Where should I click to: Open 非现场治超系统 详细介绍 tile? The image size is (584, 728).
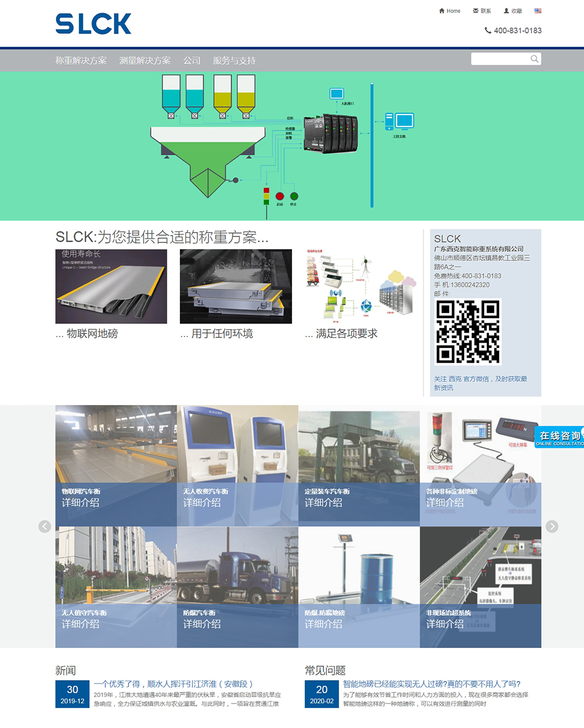tap(481, 587)
